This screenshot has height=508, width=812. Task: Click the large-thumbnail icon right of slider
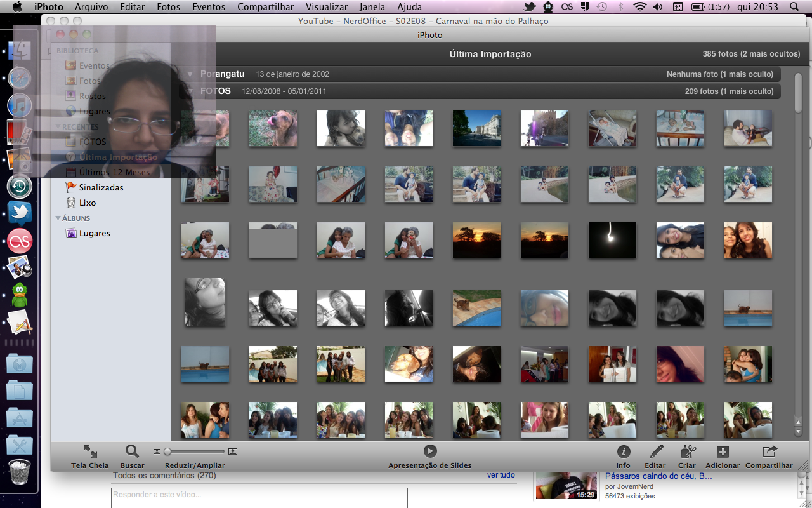[x=233, y=451]
